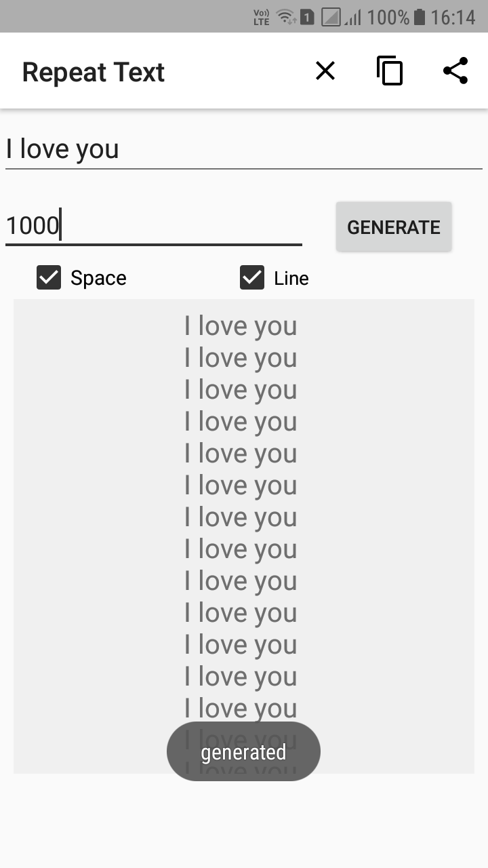
Task: Focus the "I love you" text field
Action: coord(243,149)
